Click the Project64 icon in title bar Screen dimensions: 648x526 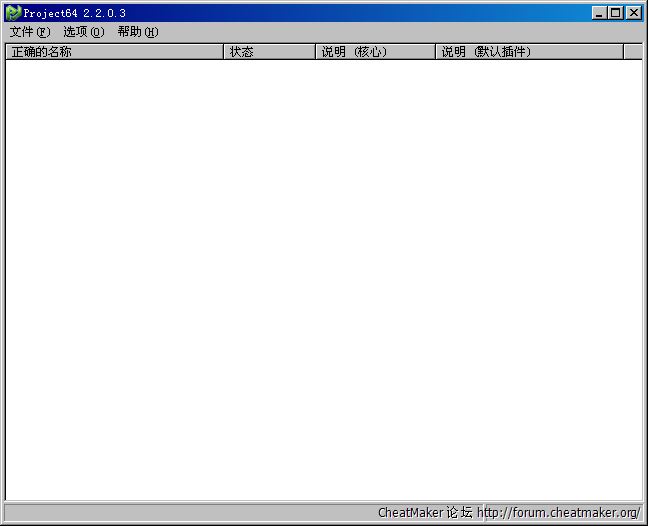pos(13,13)
